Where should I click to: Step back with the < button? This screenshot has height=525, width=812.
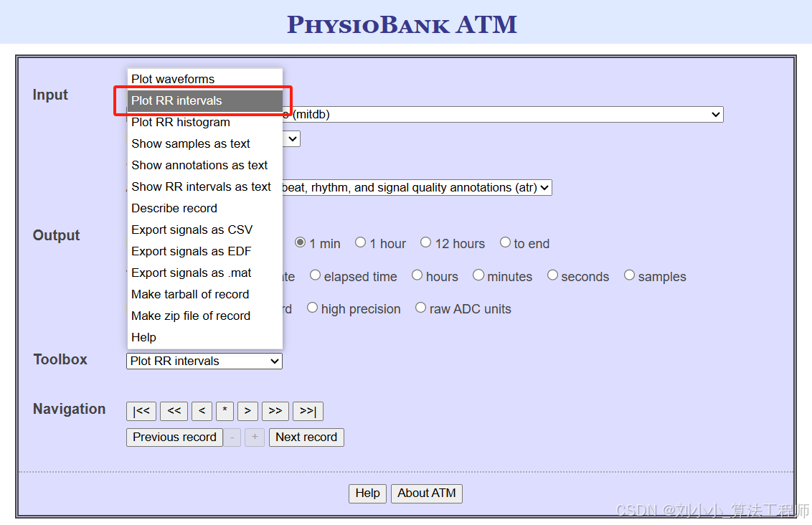202,411
